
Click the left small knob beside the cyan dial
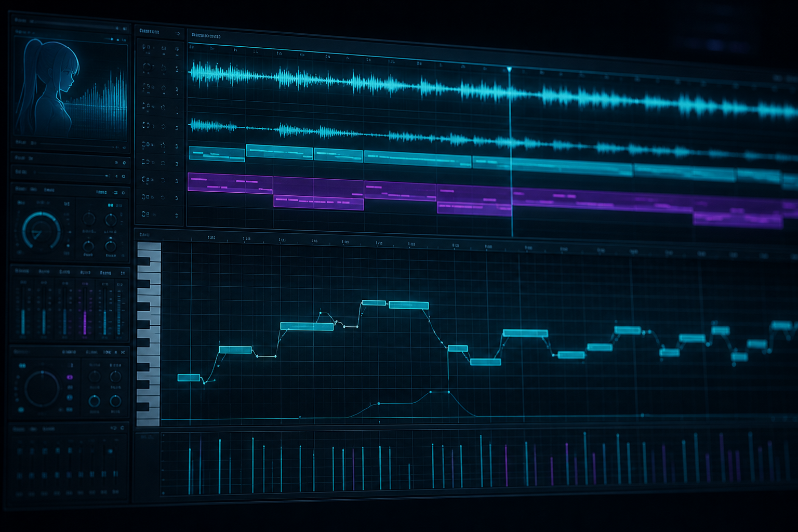(x=89, y=218)
